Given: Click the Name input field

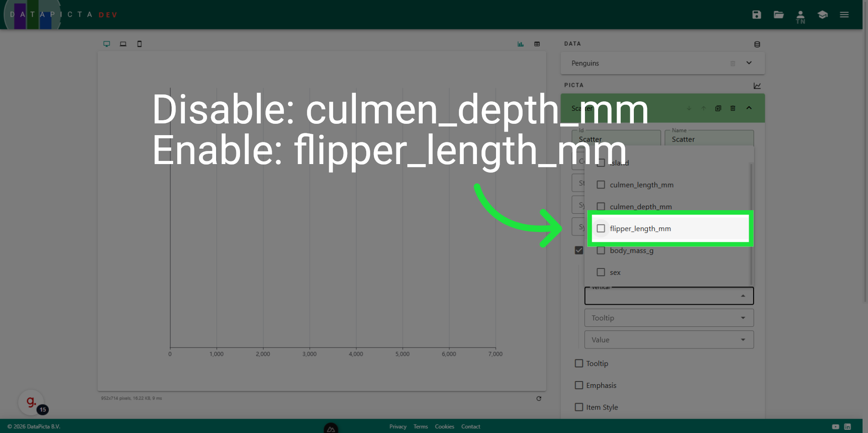Looking at the screenshot, I should 709,139.
